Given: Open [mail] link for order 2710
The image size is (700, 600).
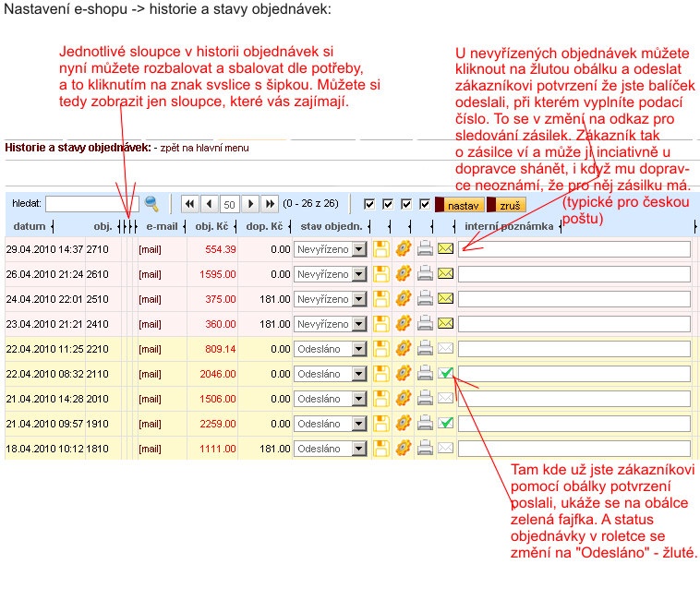Looking at the screenshot, I should point(150,249).
